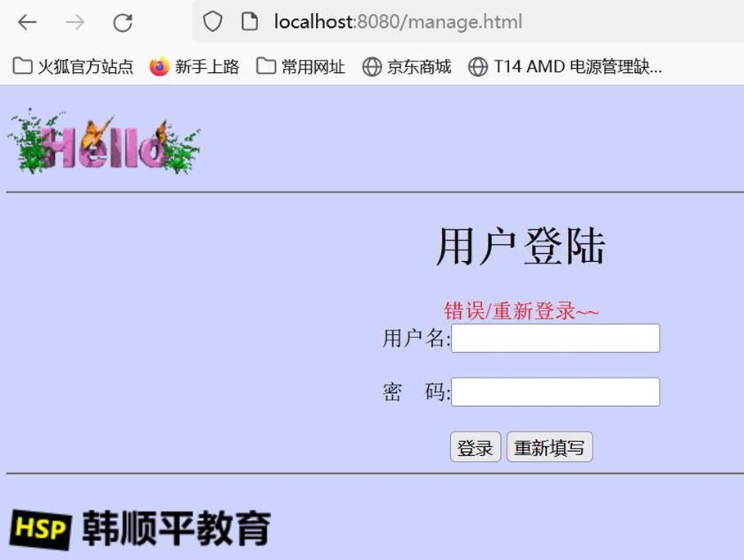Expand the 常用网址 bookmark folder
Image resolution: width=744 pixels, height=560 pixels.
[300, 67]
